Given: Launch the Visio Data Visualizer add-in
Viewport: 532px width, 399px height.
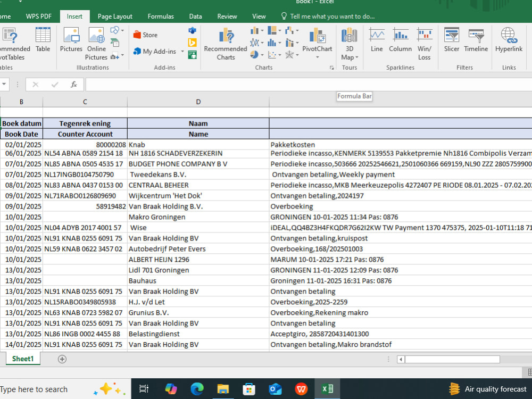Looking at the screenshot, I should [x=193, y=30].
